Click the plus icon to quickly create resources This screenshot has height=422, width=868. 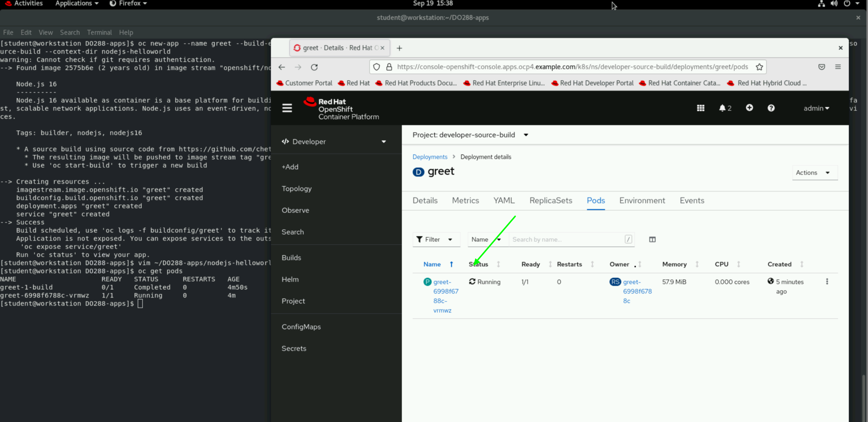pos(749,108)
